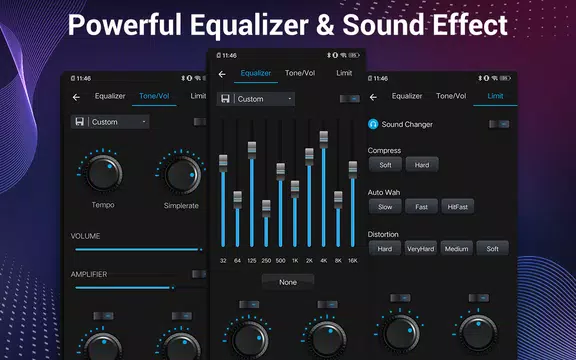The image size is (576, 360).
Task: Toggle the equalizer on/off switch in center screen
Action: coord(349,99)
